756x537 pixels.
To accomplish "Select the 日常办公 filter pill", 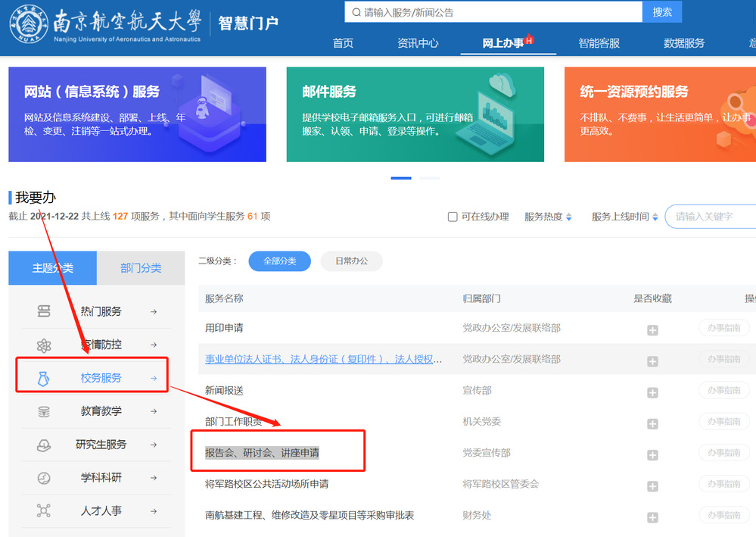I will pos(351,261).
